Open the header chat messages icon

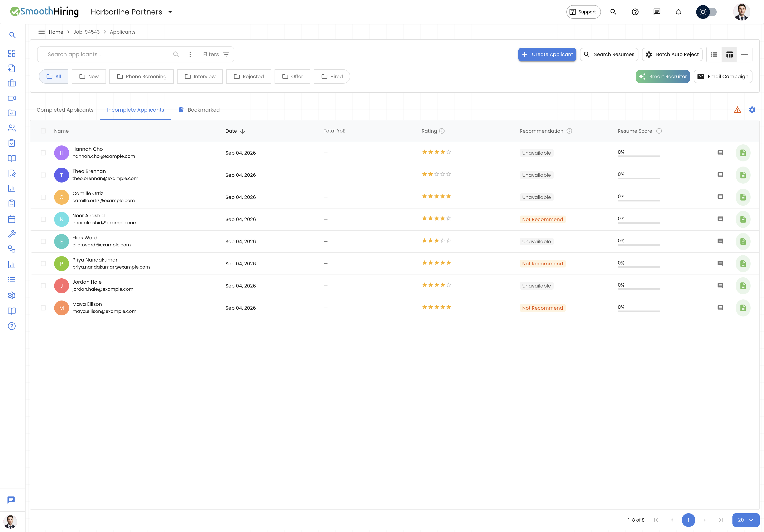point(657,12)
